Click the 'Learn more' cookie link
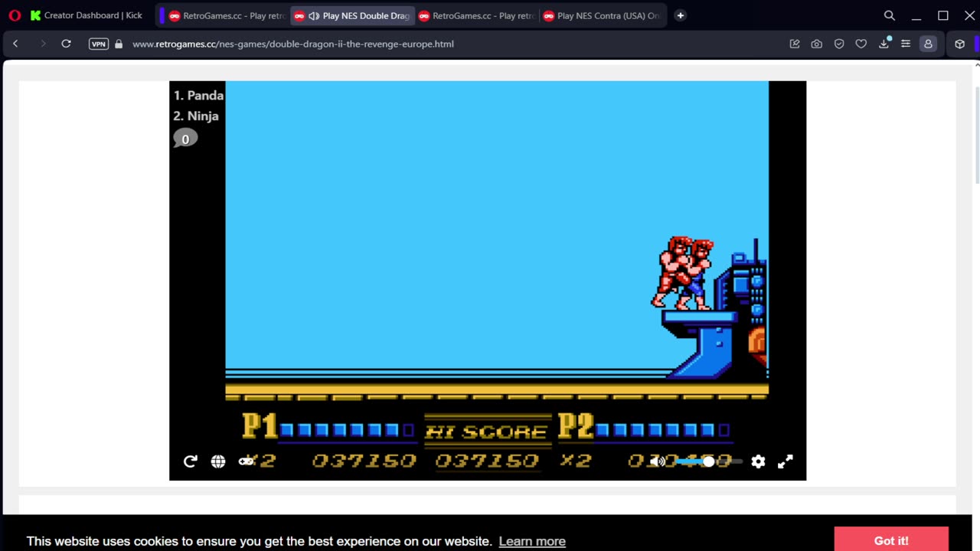The height and width of the screenshot is (551, 980). click(x=532, y=541)
